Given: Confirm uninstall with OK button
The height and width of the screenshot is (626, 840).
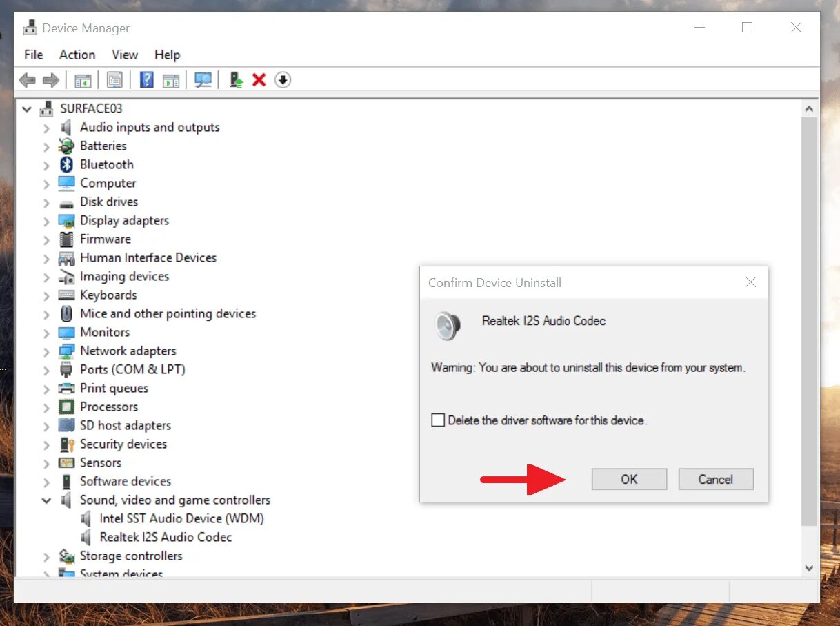Looking at the screenshot, I should pos(629,479).
